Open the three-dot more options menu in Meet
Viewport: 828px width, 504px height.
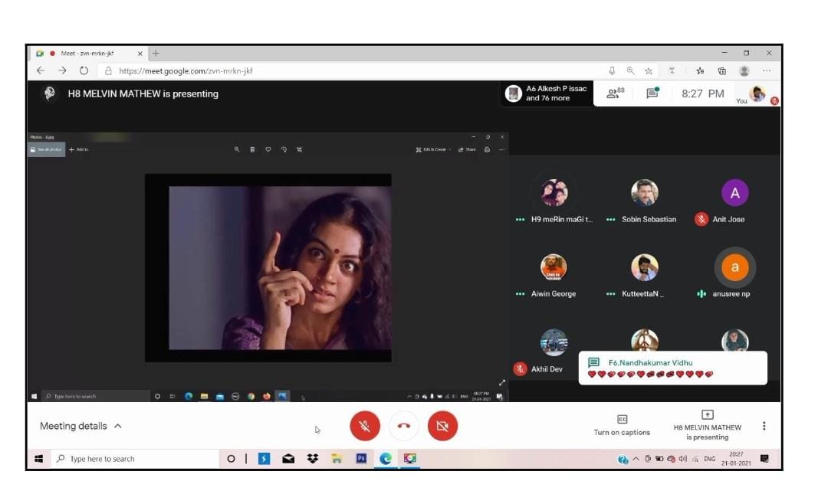point(764,426)
